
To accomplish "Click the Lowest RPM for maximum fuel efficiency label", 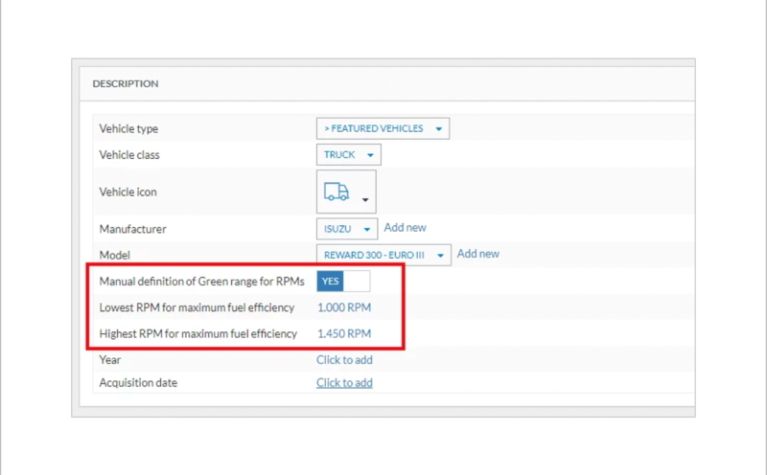I will [x=197, y=308].
